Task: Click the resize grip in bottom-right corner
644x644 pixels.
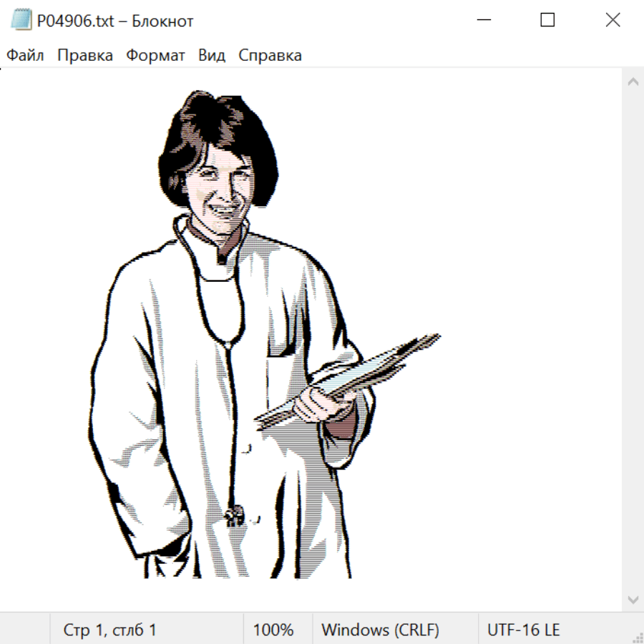Action: (x=637, y=637)
